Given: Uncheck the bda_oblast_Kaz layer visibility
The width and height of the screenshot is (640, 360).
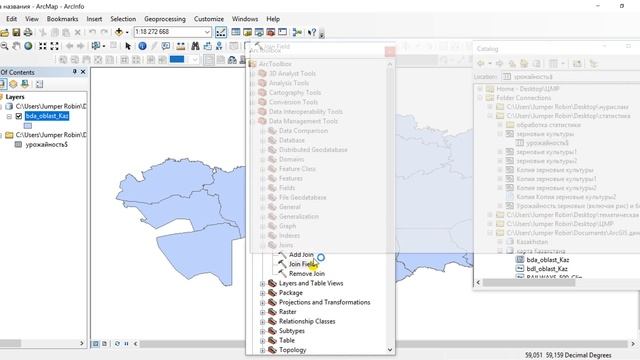Looking at the screenshot, I should point(18,116).
